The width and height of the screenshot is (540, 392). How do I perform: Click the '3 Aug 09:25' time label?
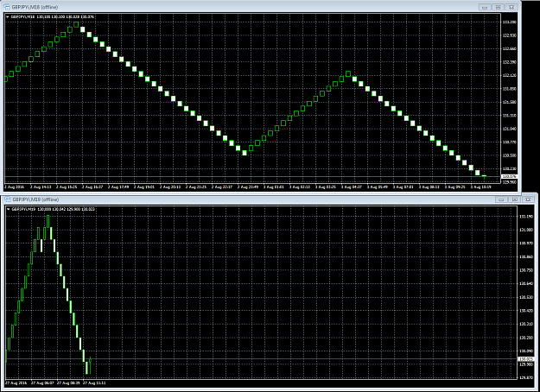point(455,187)
